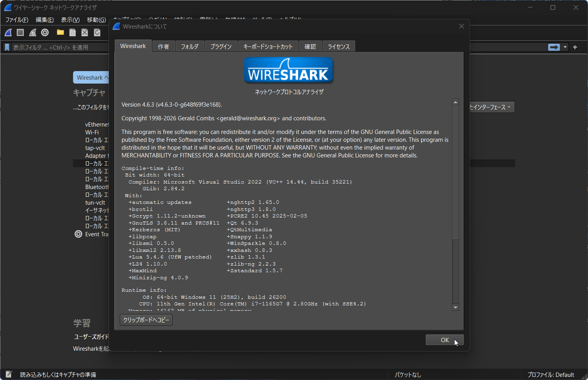Open display filter bookmarks
588x380 pixels.
click(7, 47)
